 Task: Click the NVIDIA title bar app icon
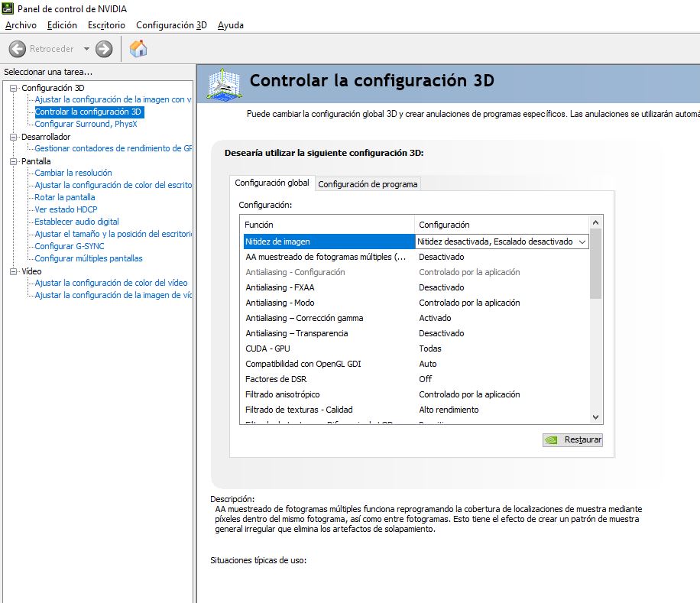(8, 8)
